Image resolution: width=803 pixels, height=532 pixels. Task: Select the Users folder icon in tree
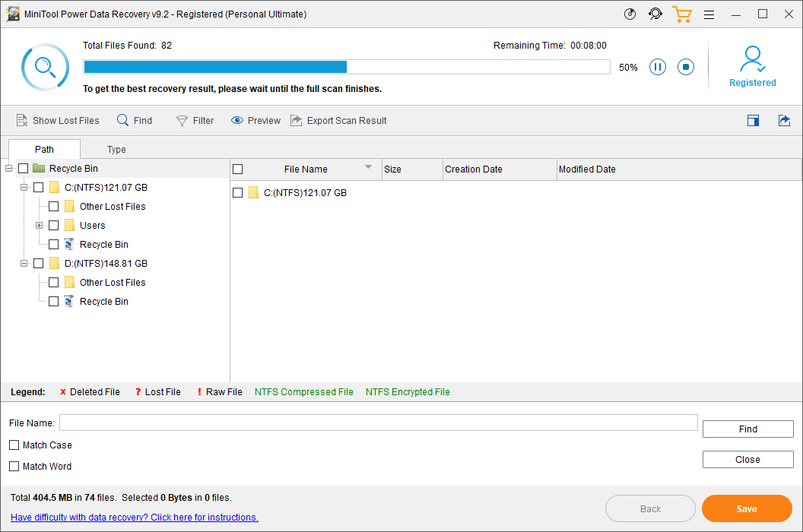[70, 225]
